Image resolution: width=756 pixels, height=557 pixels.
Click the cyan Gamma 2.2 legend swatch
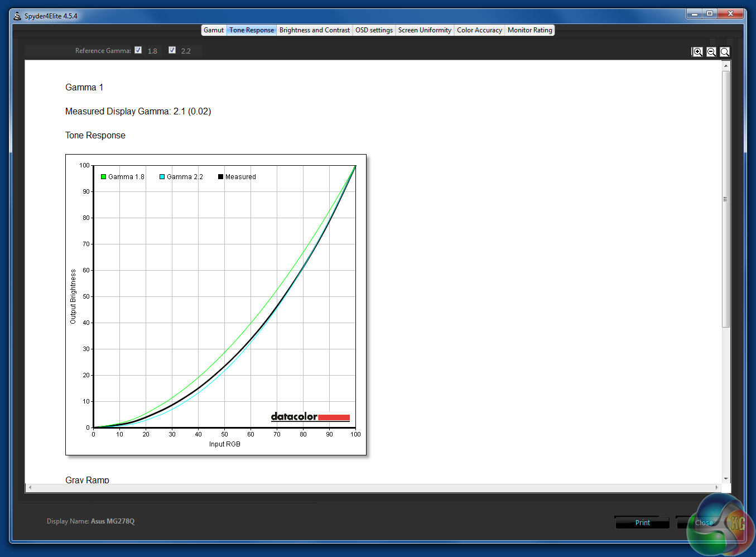(162, 177)
